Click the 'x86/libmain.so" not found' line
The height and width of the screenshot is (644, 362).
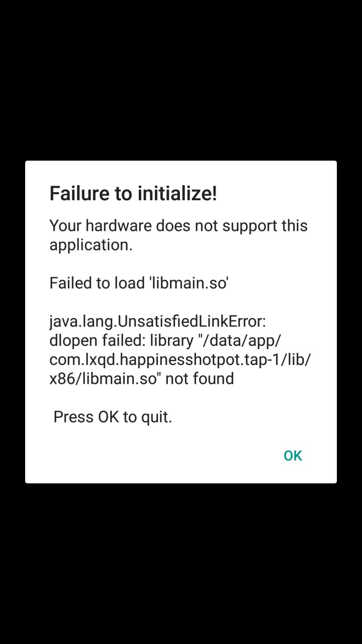pyautogui.click(x=142, y=378)
